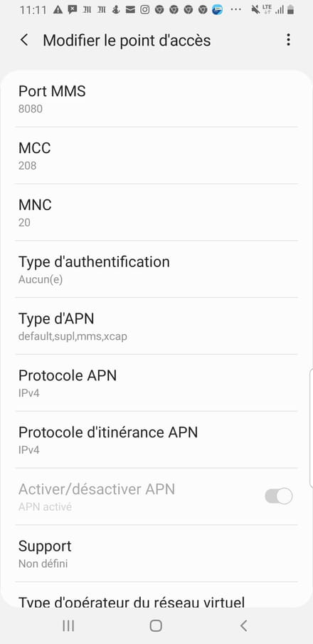Edit the Type d'APN entry
313x644 pixels.
click(x=156, y=326)
